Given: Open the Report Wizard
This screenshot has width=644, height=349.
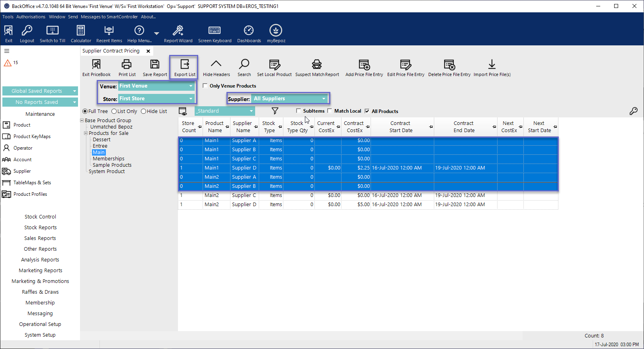Looking at the screenshot, I should 178,31.
